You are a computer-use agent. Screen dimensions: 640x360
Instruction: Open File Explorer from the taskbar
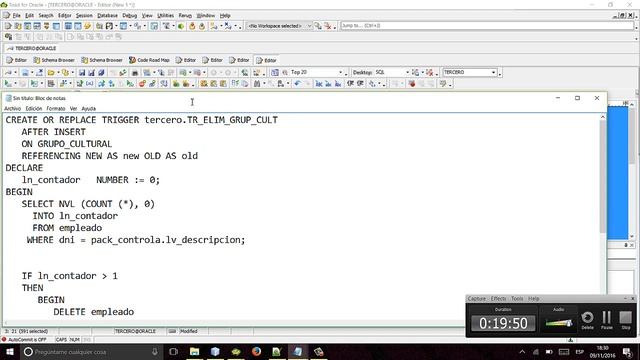coord(195,352)
